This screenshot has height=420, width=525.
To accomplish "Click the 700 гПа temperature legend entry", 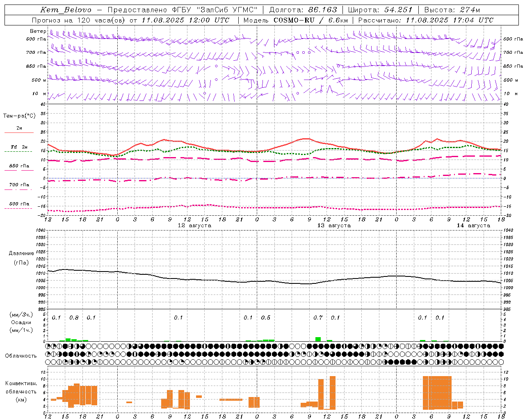I will 19,185.
